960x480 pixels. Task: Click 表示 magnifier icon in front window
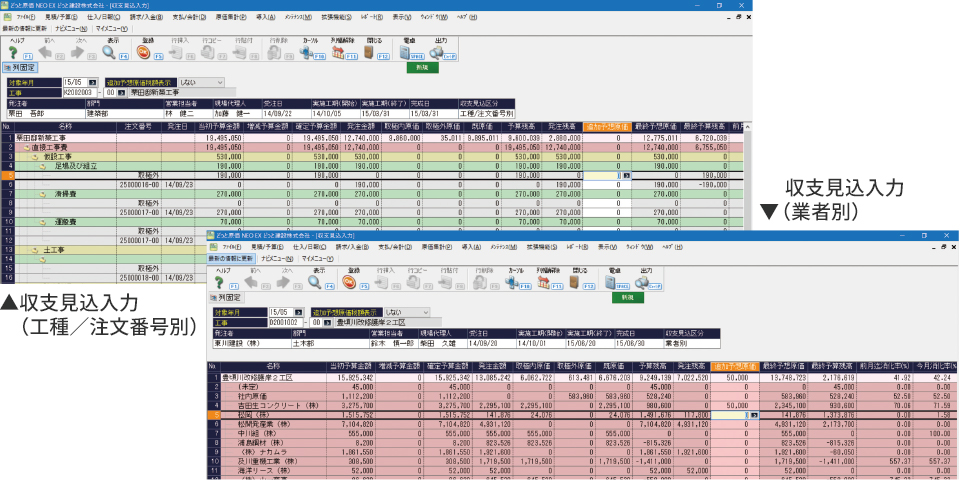click(x=315, y=282)
